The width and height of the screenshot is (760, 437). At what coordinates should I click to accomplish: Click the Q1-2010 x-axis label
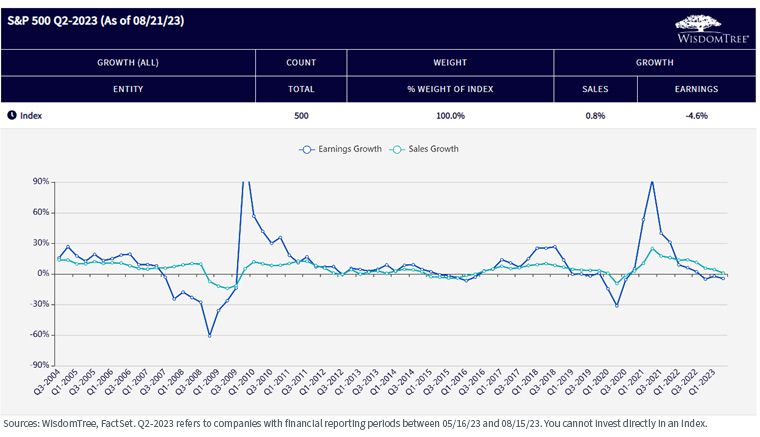[242, 382]
